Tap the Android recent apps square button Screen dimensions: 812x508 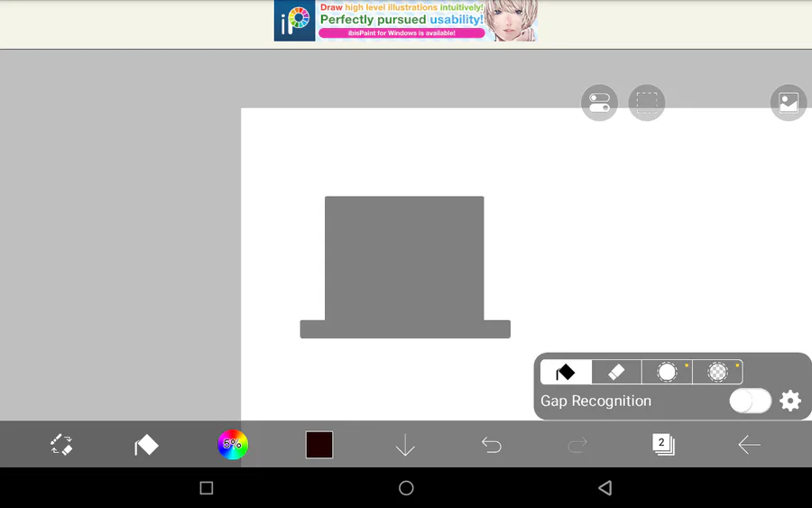[x=206, y=488]
